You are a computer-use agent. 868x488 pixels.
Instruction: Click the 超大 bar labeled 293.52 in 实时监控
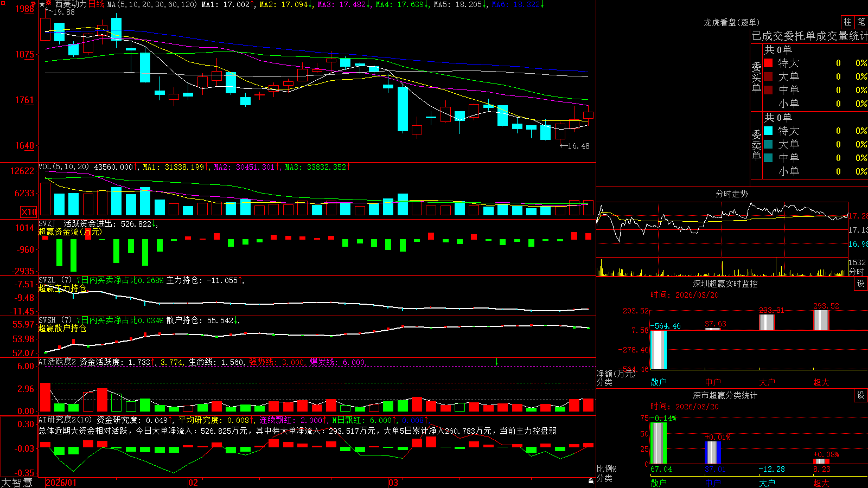tap(821, 320)
